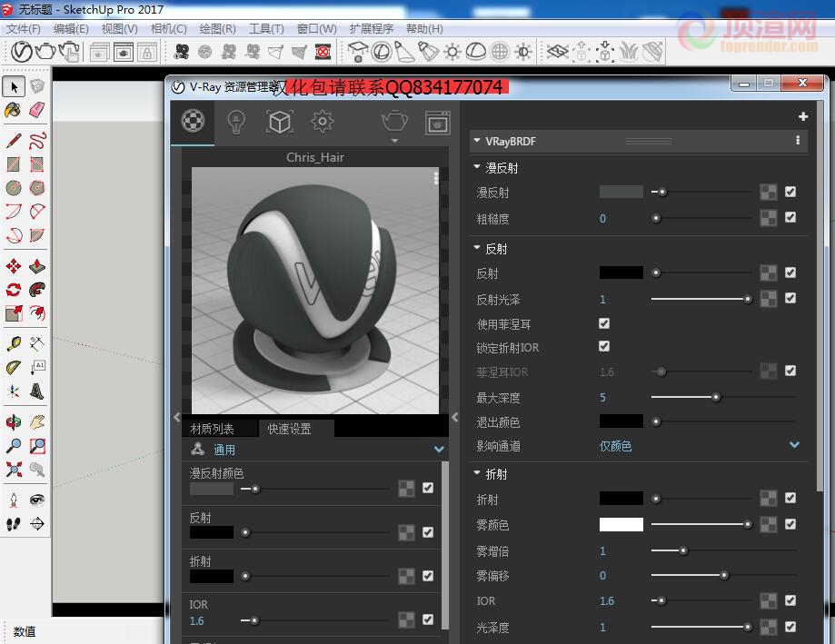
Task: Toggle the 反射光泽 texture checkbox
Action: tap(790, 298)
